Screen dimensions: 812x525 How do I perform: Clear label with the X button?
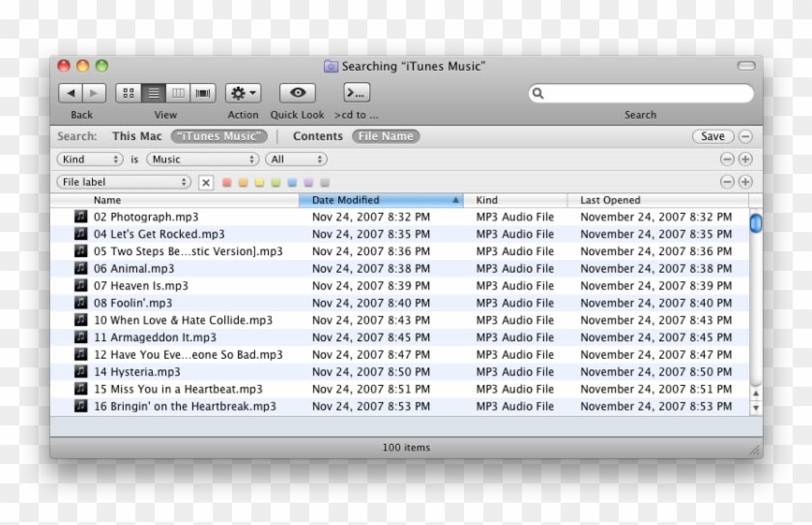point(206,182)
